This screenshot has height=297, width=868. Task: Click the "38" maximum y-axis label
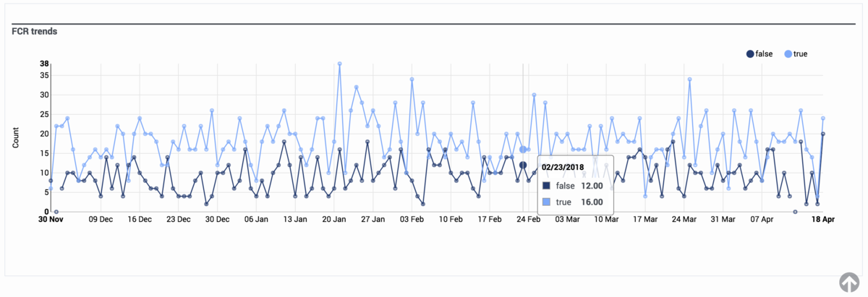pos(44,64)
